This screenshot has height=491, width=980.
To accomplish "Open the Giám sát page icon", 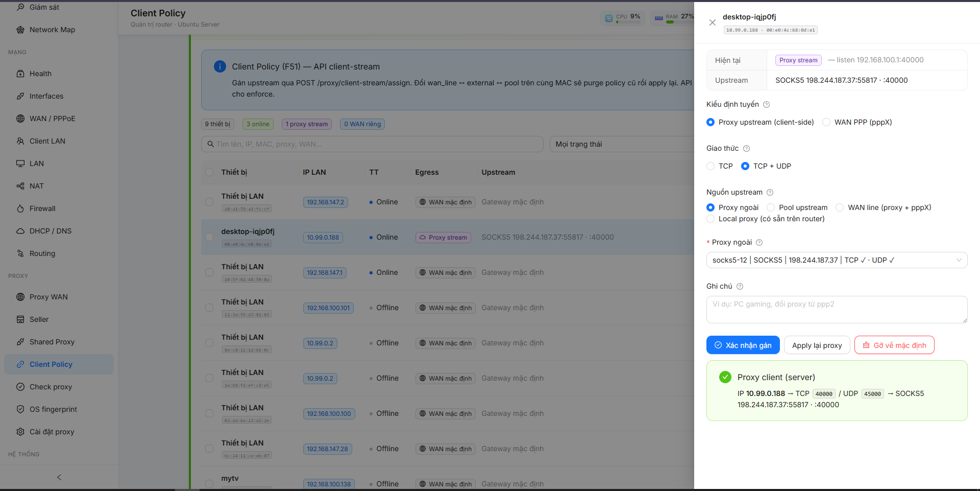I will click(x=20, y=7).
